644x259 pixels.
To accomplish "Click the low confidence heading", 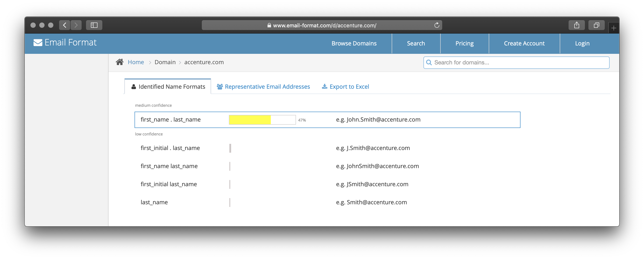I will tap(149, 134).
